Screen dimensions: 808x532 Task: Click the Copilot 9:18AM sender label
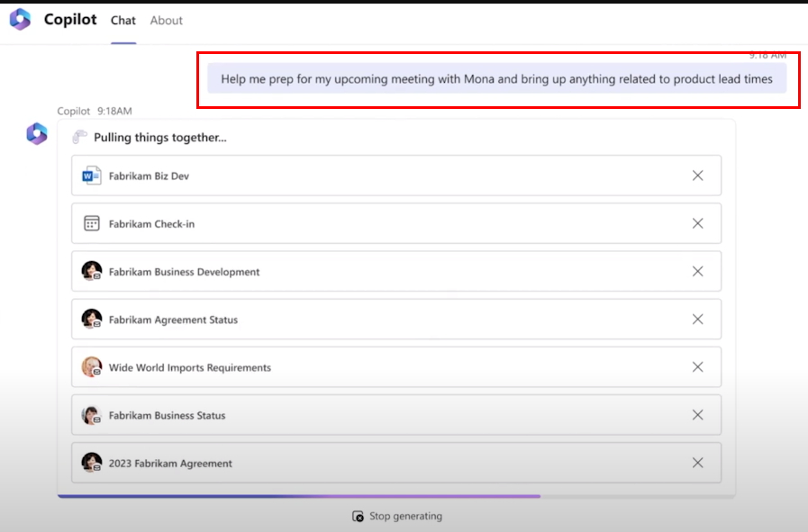[95, 112]
